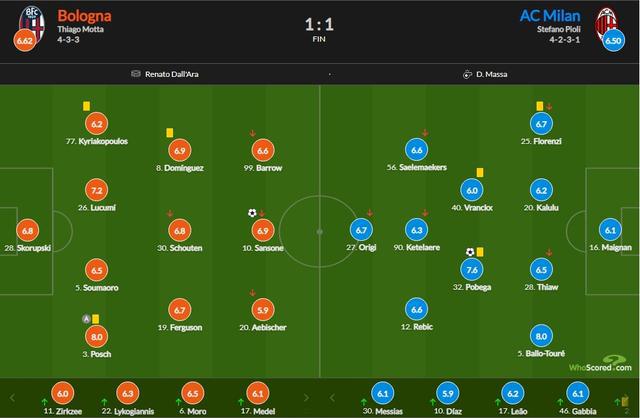Click Ballo-Touré's 8.0 rating badge
The height and width of the screenshot is (418, 640).
[541, 337]
